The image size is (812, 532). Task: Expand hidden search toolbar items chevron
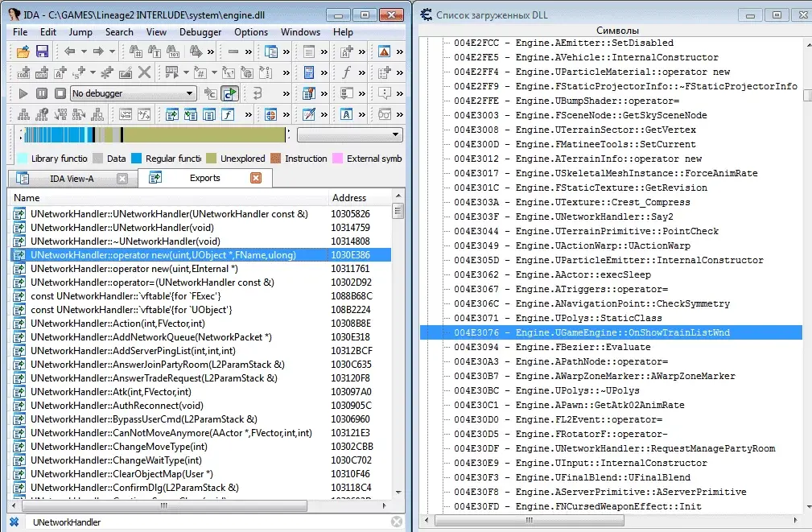tap(211, 52)
